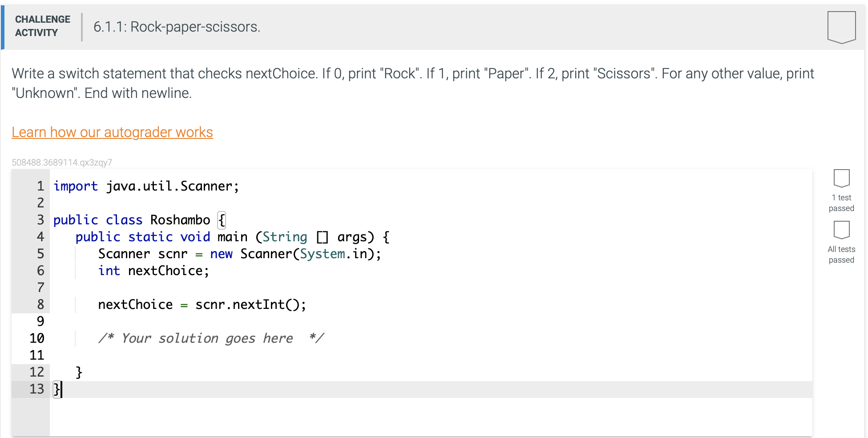Open 'Learn how our autograder works' link
Viewport: 868px width, 438px height.
point(112,132)
